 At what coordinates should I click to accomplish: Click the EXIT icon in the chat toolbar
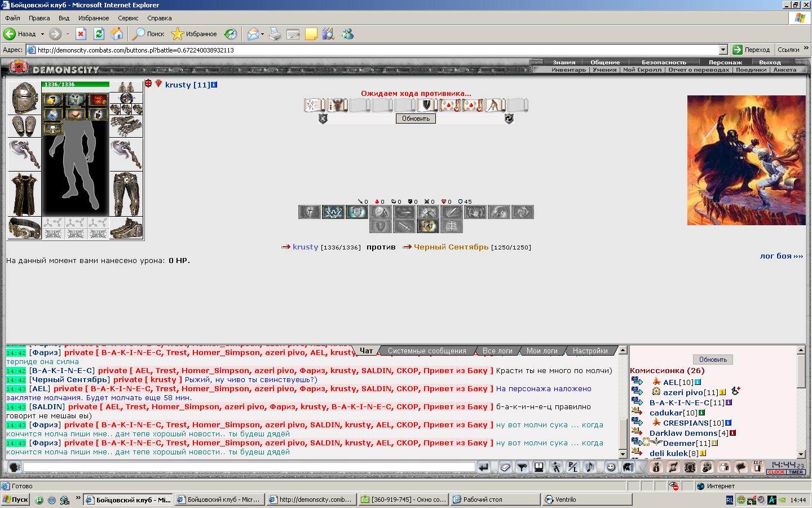pos(758,467)
